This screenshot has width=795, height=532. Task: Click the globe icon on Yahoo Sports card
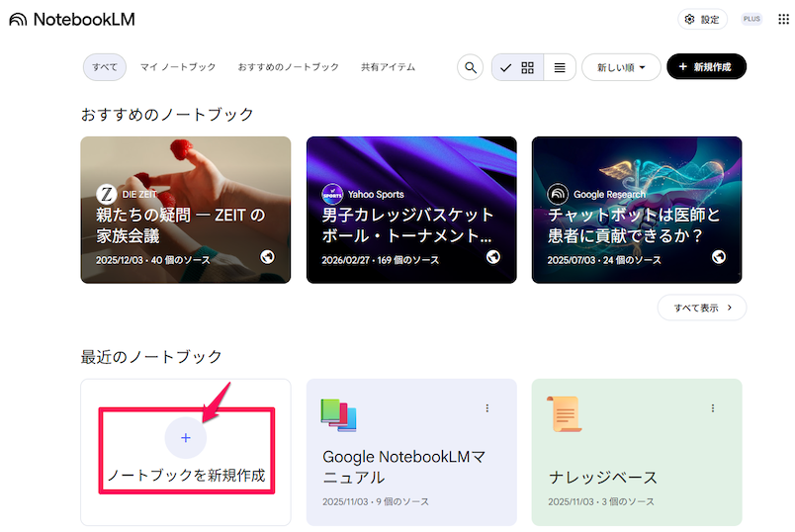[493, 257]
